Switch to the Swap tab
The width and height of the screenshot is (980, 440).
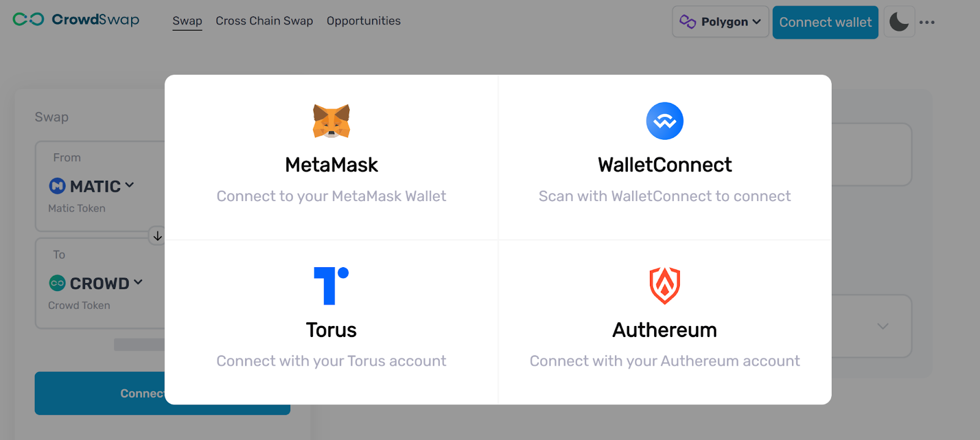click(x=187, y=21)
